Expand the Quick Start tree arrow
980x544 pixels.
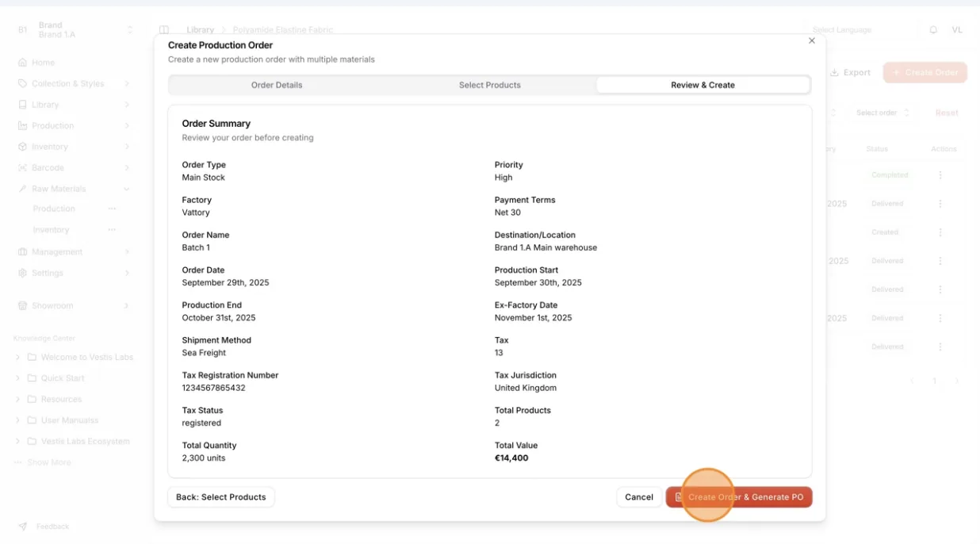pos(18,378)
